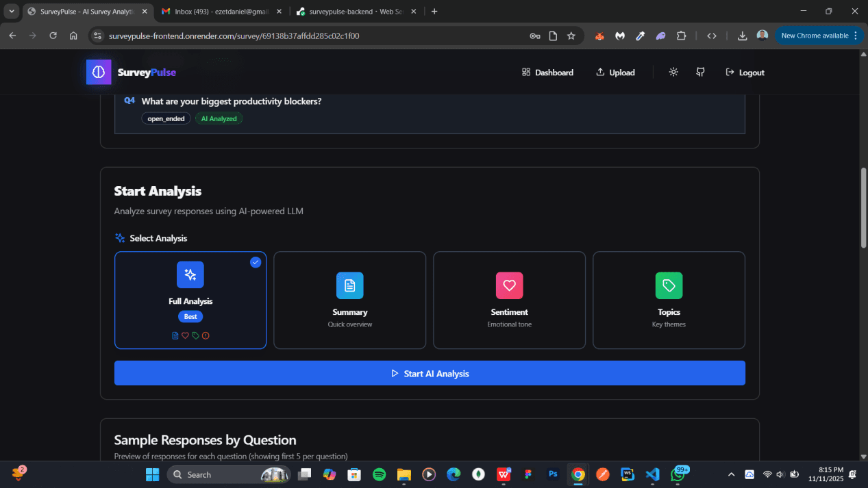Open the browser home page

pyautogui.click(x=73, y=36)
